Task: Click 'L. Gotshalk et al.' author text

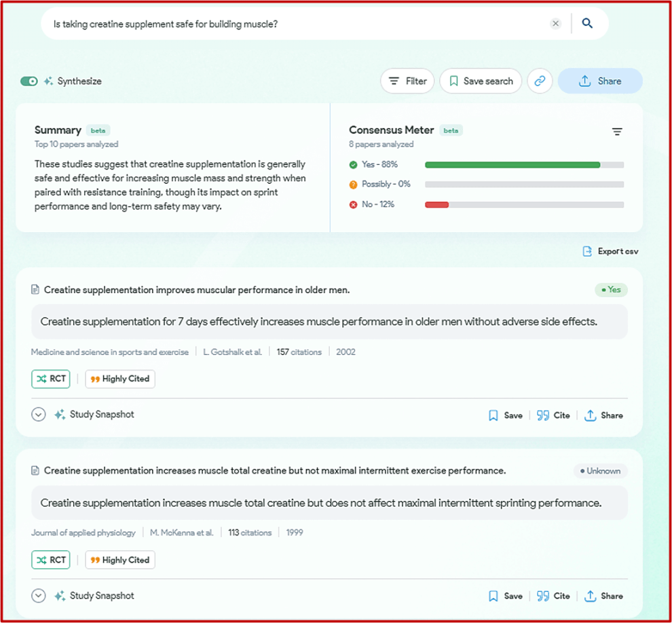Action: tap(232, 352)
